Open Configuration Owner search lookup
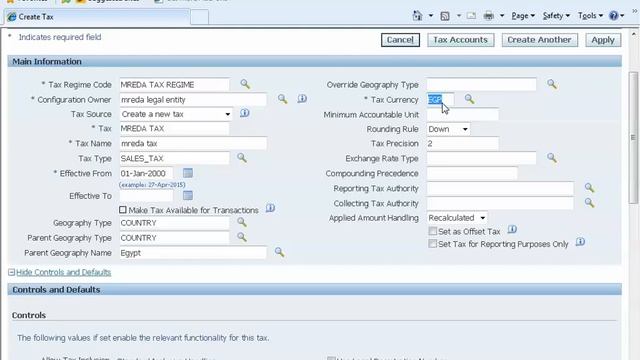Image resolution: width=640 pixels, height=360 pixels. click(282, 99)
